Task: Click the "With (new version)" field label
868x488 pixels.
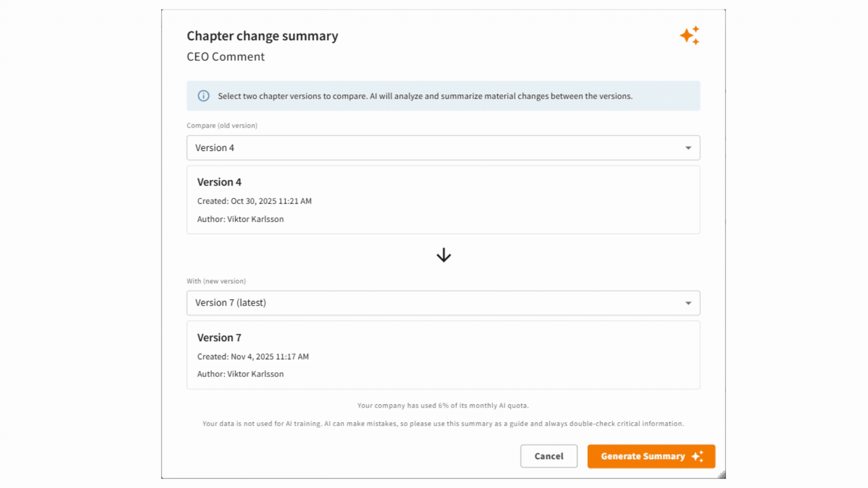Action: click(x=216, y=281)
